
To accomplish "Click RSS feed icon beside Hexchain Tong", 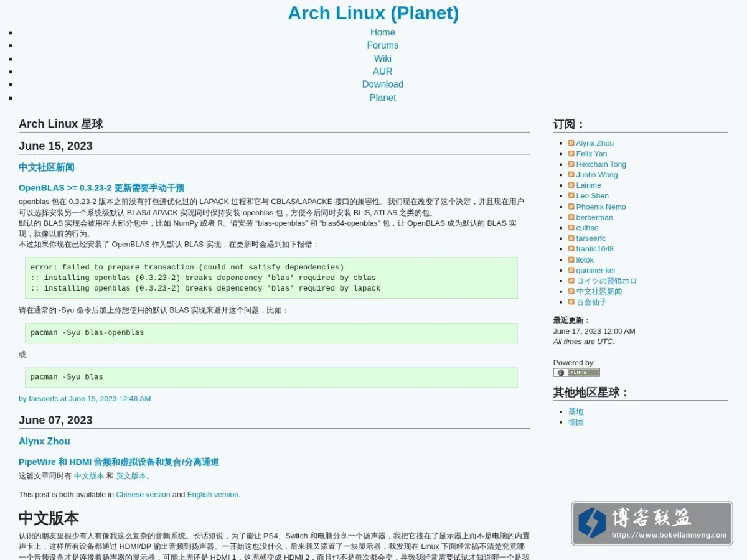I will 571,164.
